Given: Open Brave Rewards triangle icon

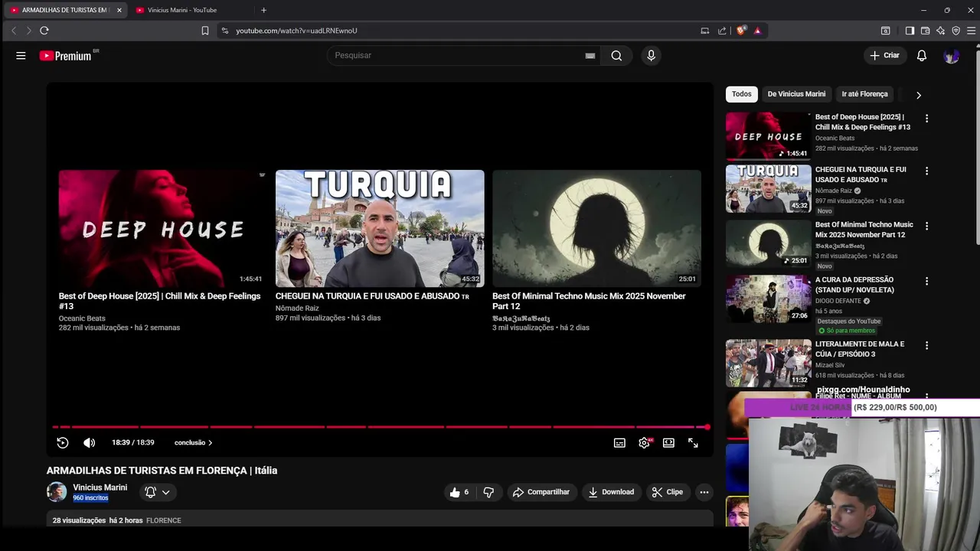Looking at the screenshot, I should 757,31.
